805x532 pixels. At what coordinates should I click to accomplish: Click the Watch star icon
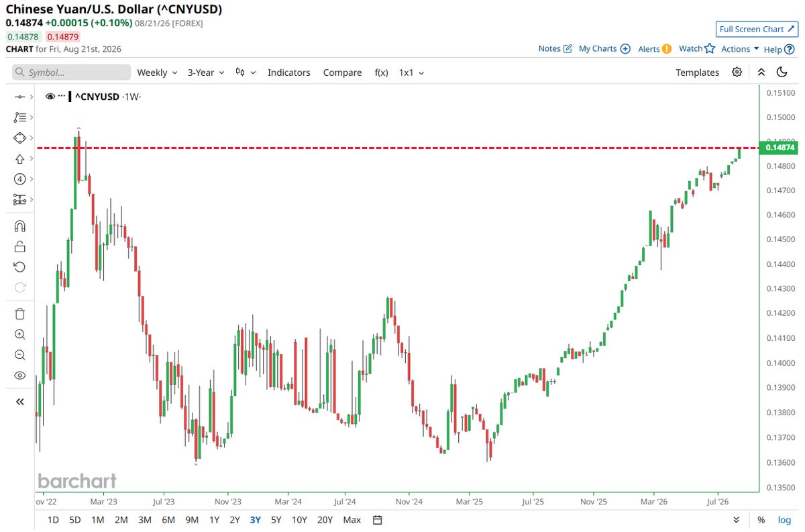point(710,48)
